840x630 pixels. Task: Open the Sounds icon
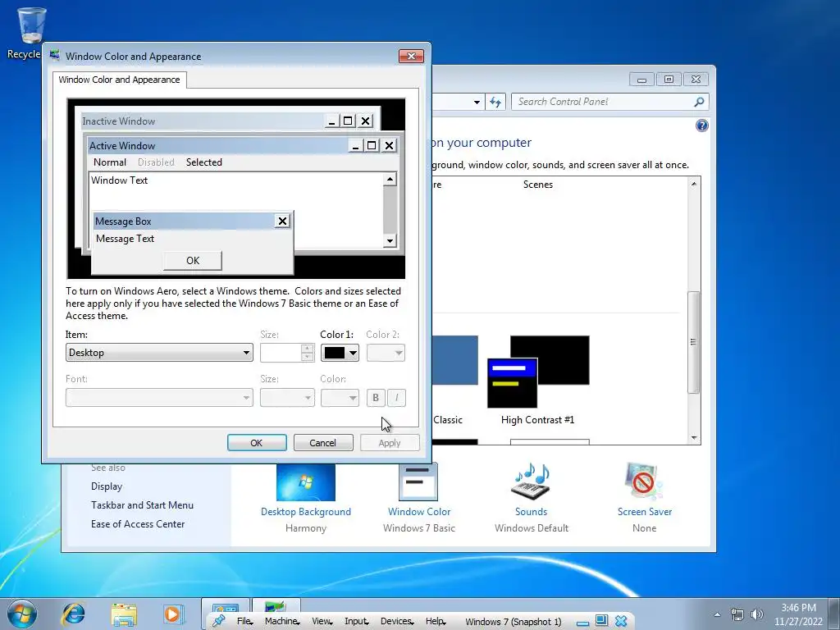531,482
